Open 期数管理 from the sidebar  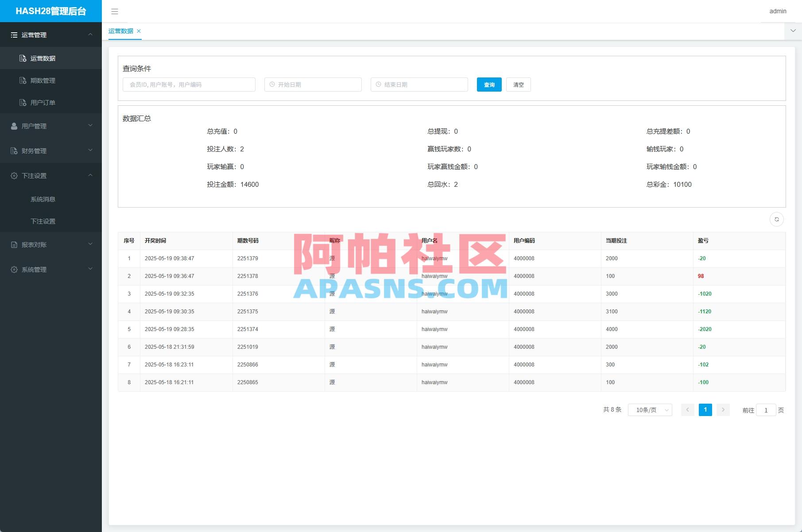tap(43, 81)
